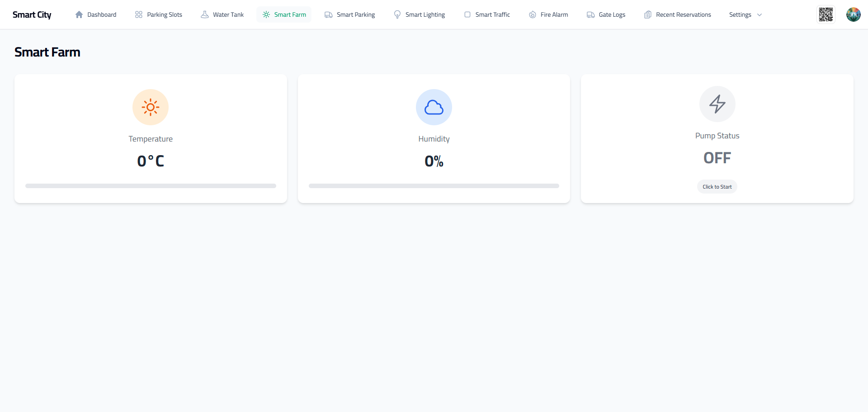
Task: Click the Pump Status label
Action: [717, 136]
